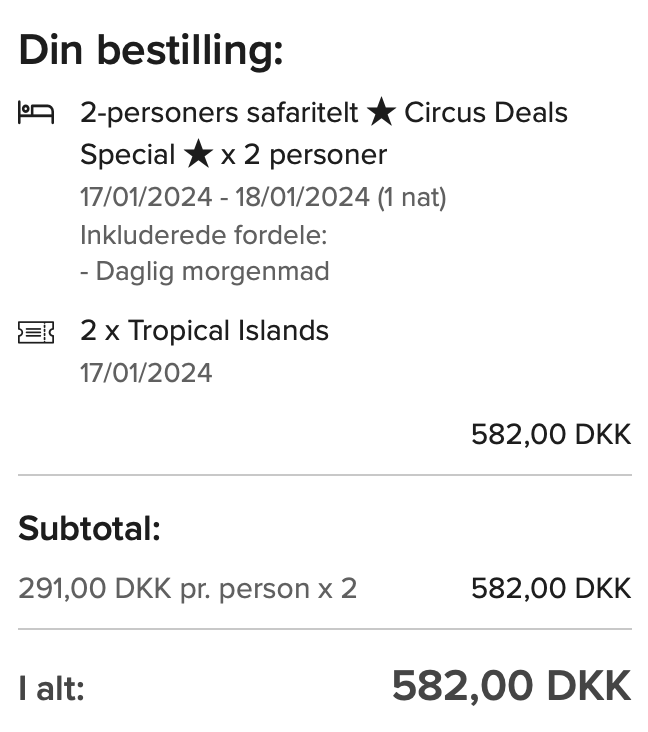This screenshot has width=648, height=732.
Task: Select the Din bestilling heading
Action: (151, 50)
